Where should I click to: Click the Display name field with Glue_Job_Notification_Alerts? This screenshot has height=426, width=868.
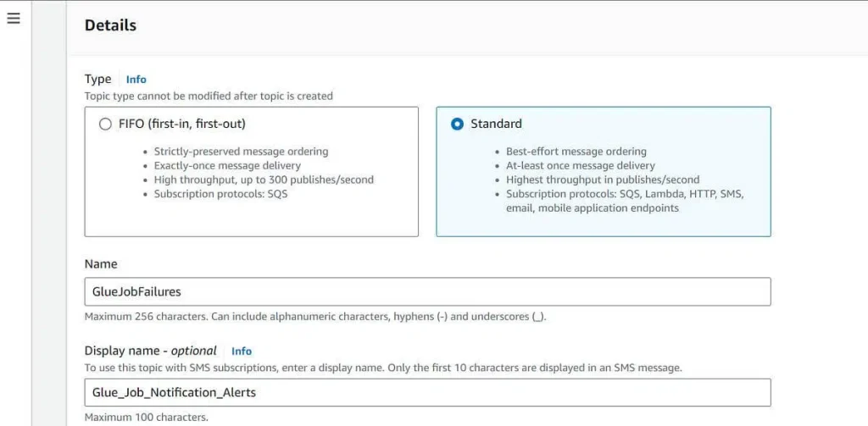pyautogui.click(x=427, y=393)
